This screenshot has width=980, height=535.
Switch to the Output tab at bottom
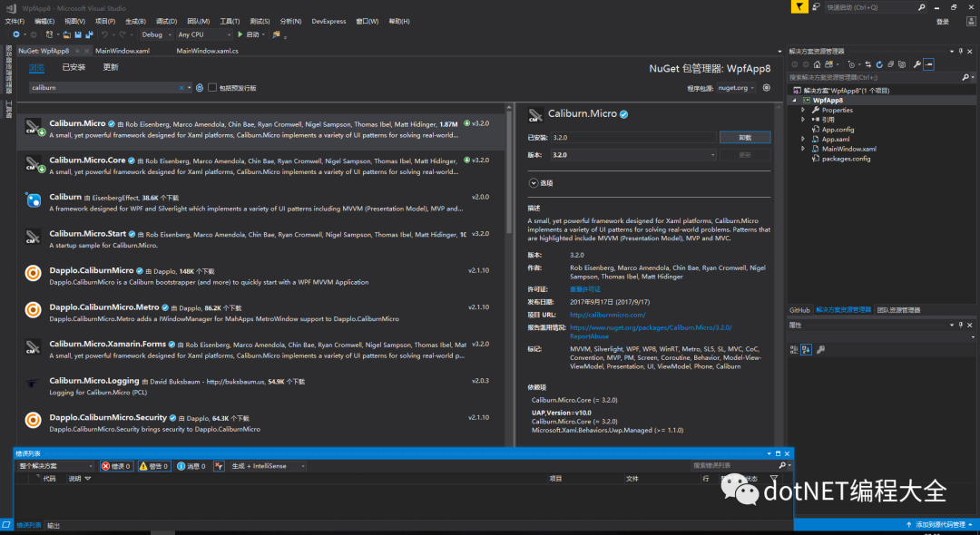pyautogui.click(x=54, y=526)
